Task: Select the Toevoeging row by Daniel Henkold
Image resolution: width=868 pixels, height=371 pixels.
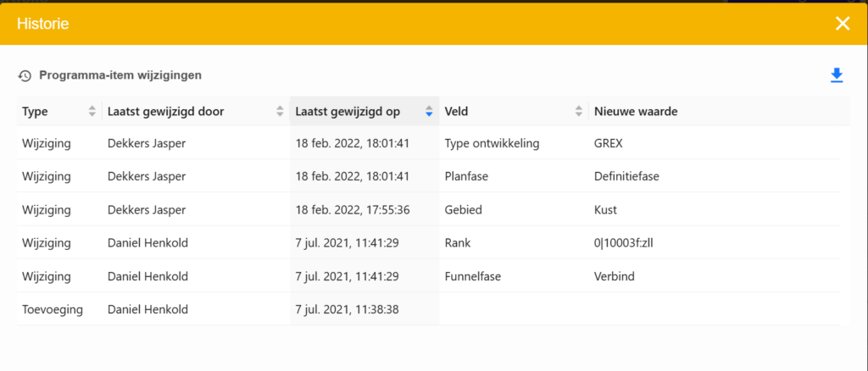Action: [53, 309]
